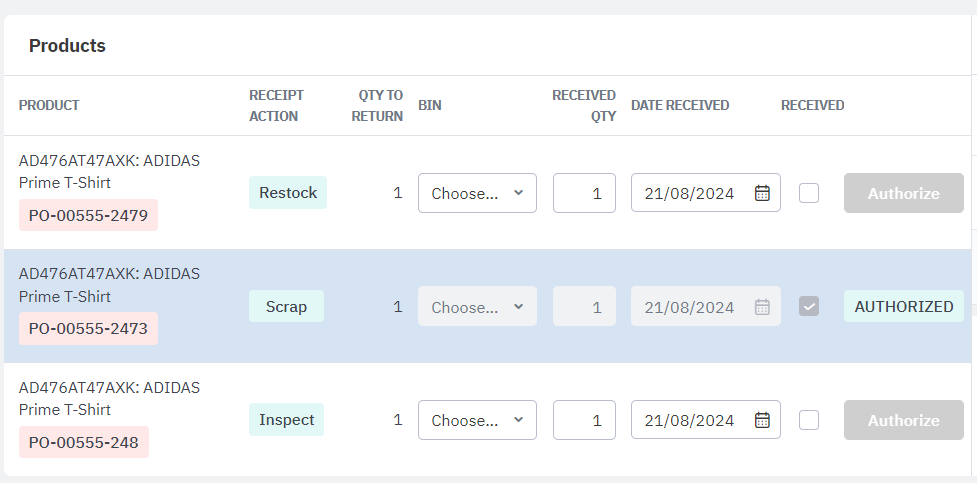Click the Inspect receipt action badge
The image size is (977, 483).
pos(287,420)
